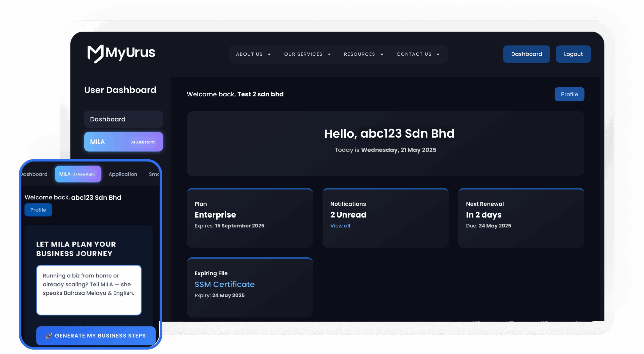Click the Dashboard button in header
The width and height of the screenshot is (644, 354).
(526, 54)
